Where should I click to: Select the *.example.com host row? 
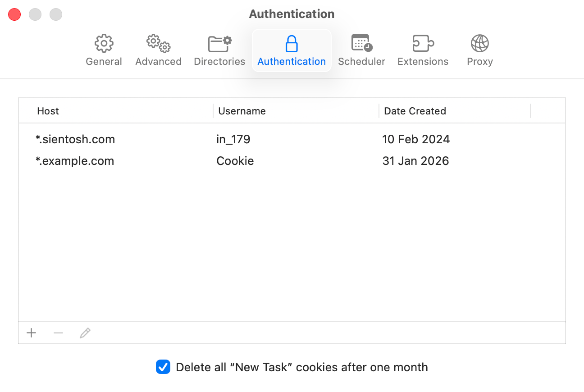[x=75, y=161]
